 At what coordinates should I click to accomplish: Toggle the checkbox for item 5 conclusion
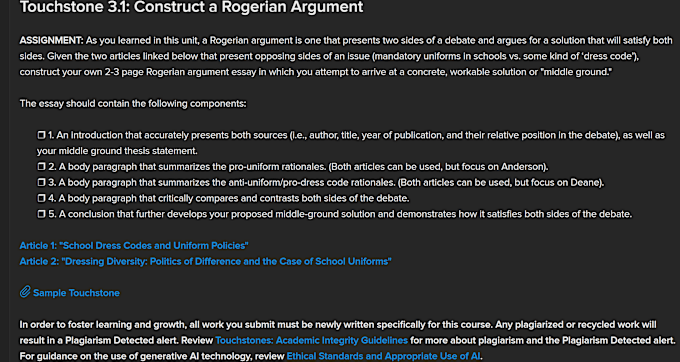[x=41, y=214]
